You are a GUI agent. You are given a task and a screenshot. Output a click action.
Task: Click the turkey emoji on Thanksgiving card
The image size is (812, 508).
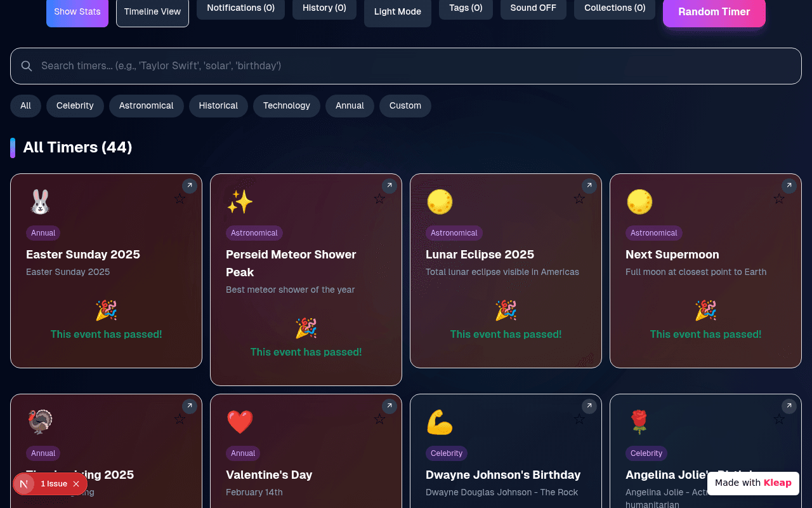40,422
